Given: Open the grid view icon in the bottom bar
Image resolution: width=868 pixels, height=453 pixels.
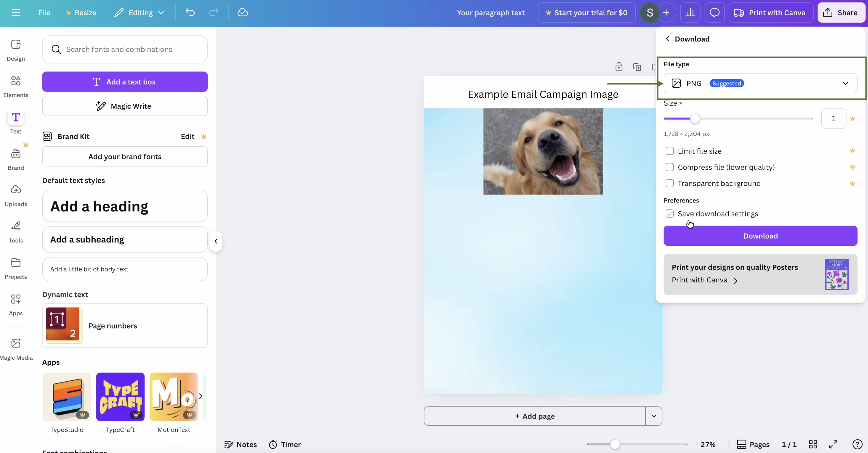Looking at the screenshot, I should (813, 444).
